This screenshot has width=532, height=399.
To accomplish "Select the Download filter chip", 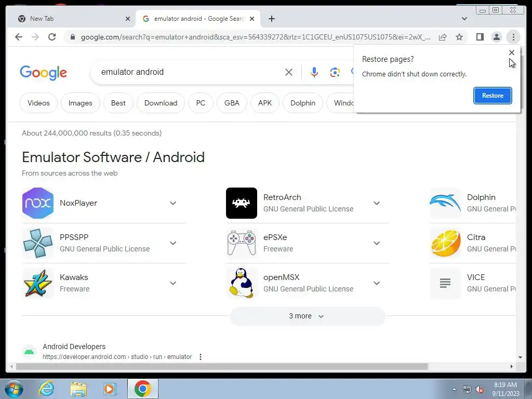I will [x=161, y=103].
